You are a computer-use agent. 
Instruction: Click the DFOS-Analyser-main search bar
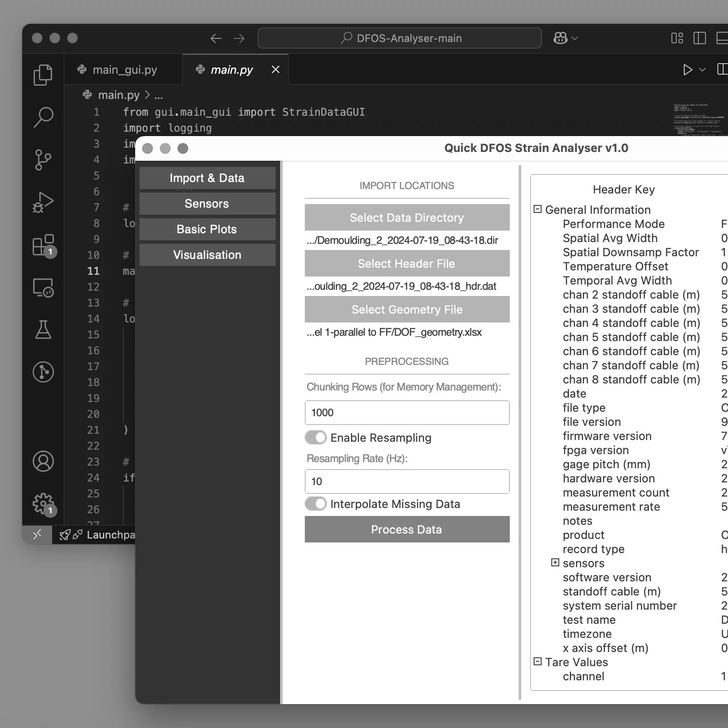tap(400, 38)
